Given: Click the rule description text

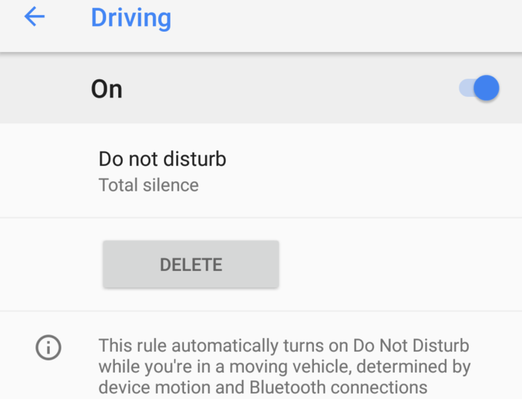Looking at the screenshot, I should pyautogui.click(x=284, y=366).
